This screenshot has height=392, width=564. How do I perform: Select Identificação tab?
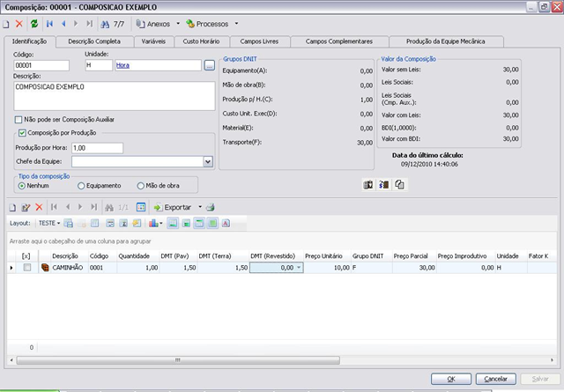(x=29, y=41)
